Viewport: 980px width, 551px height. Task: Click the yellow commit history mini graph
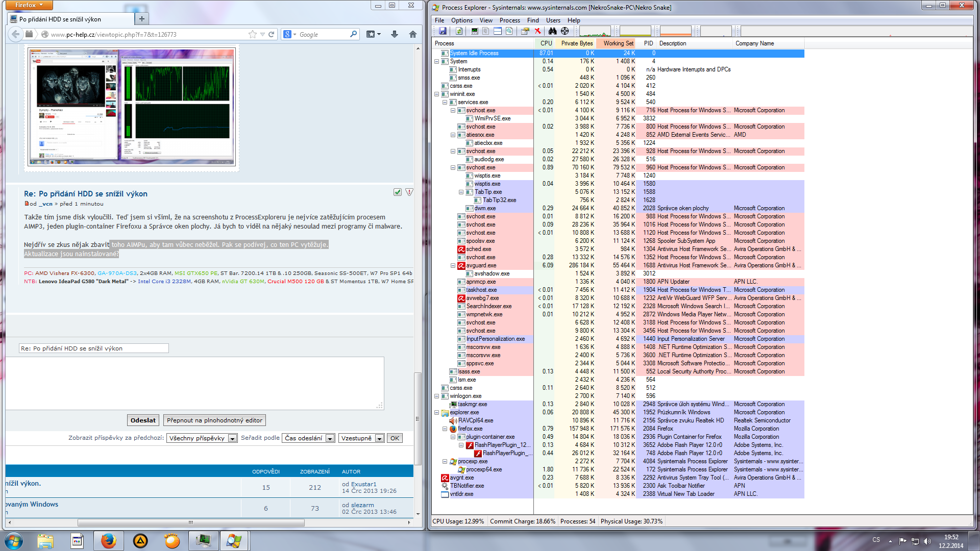coord(635,32)
